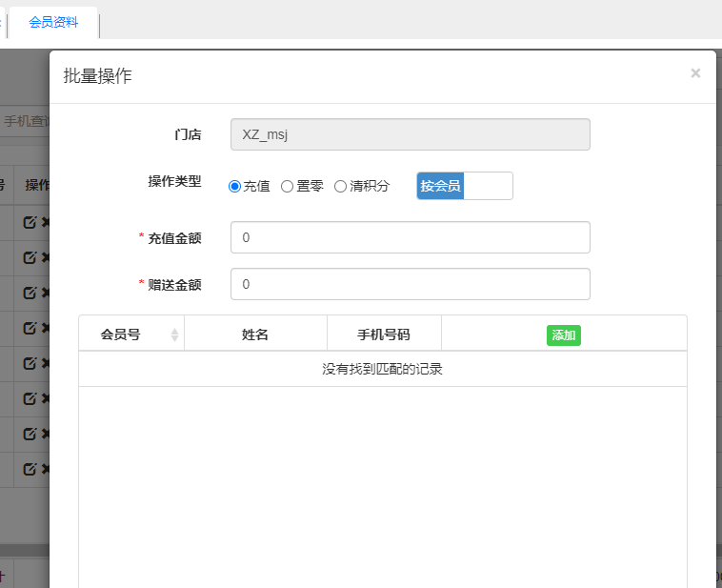
Task: Click the 姓名 column header
Action: click(x=255, y=335)
